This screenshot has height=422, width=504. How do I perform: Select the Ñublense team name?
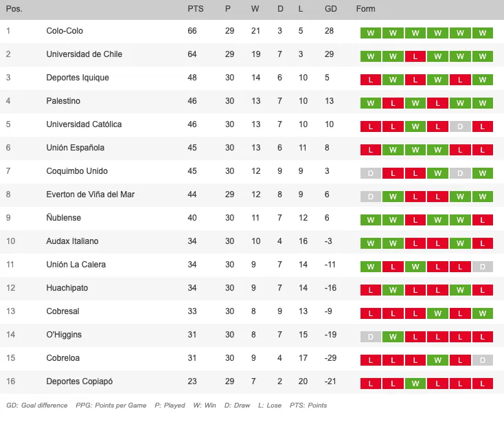63,218
